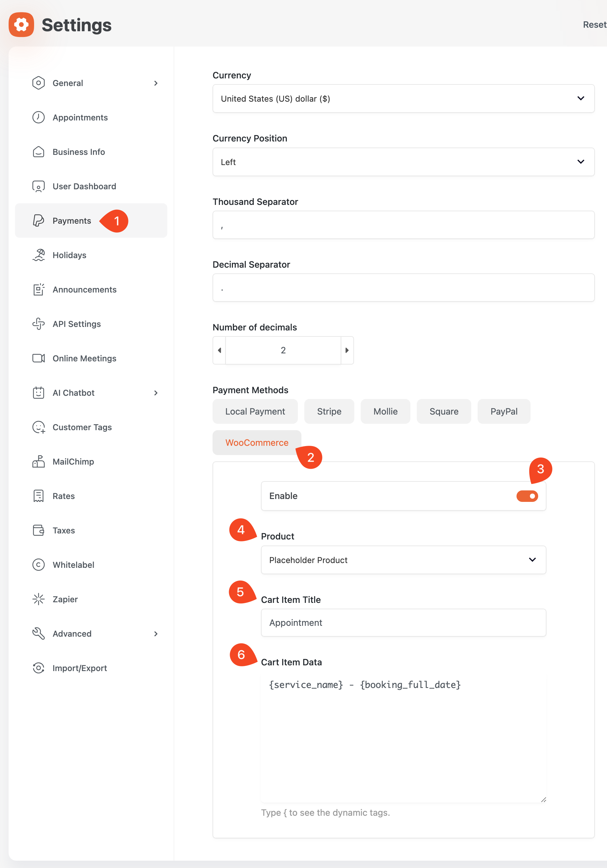Click the Whitelabel copyright icon
The height and width of the screenshot is (868, 607).
pyautogui.click(x=39, y=565)
